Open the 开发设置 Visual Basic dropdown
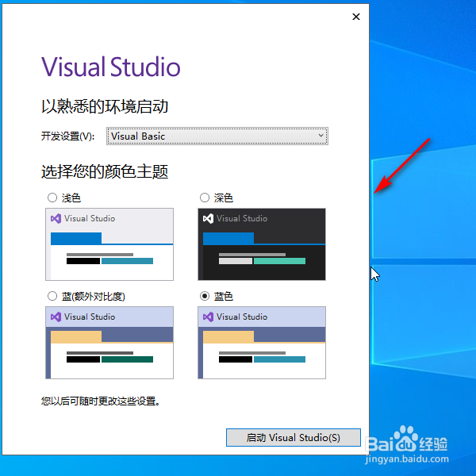476x476 pixels. (x=217, y=136)
